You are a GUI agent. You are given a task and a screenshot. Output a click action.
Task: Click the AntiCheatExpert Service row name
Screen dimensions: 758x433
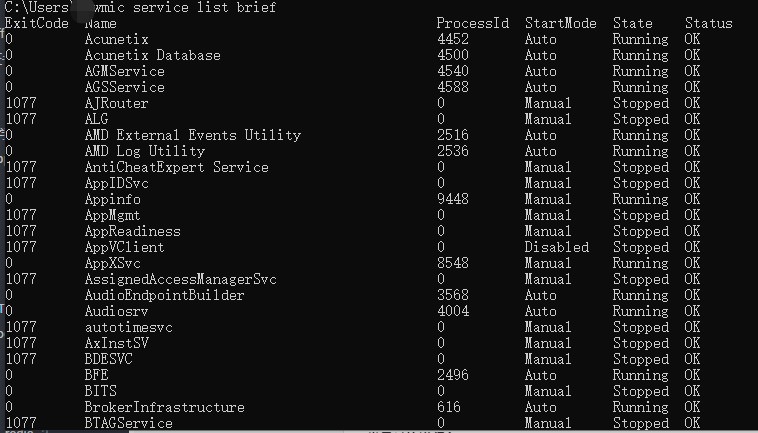coord(176,167)
